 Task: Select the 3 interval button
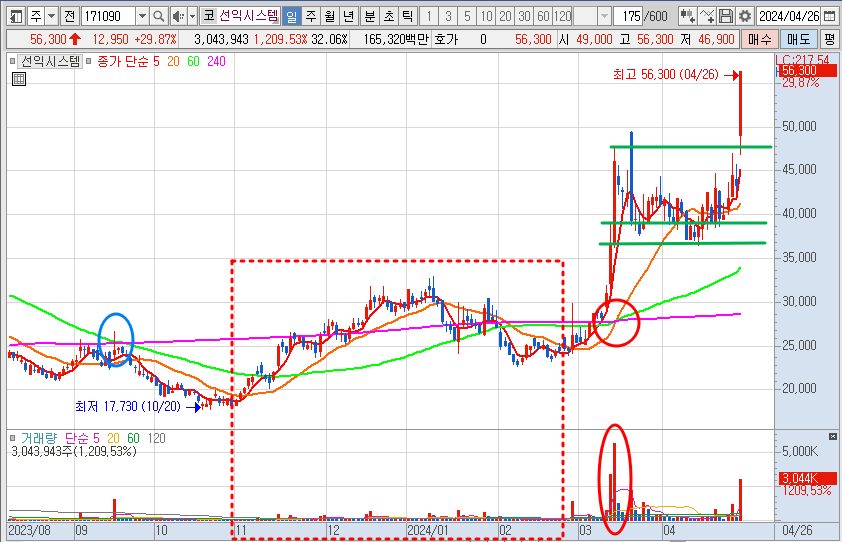448,17
